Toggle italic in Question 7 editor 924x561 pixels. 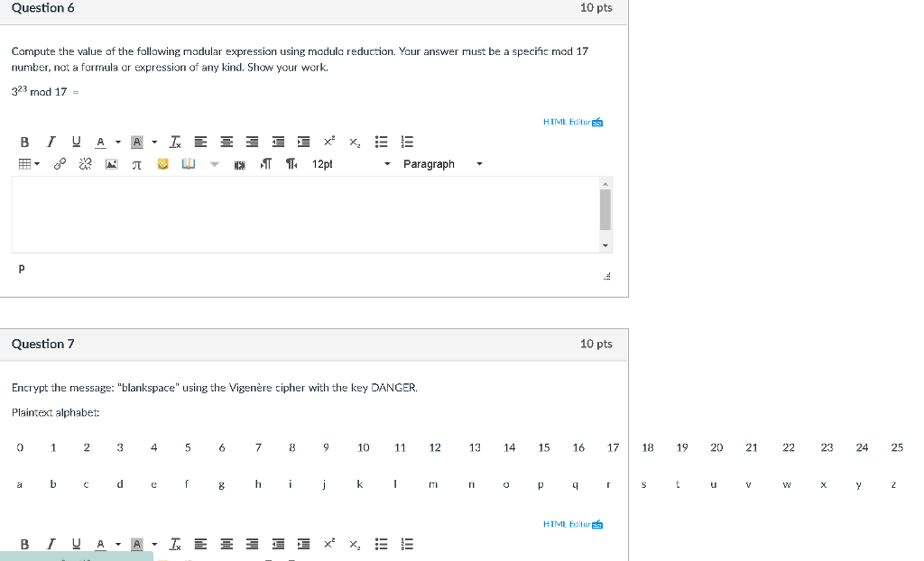point(51,545)
